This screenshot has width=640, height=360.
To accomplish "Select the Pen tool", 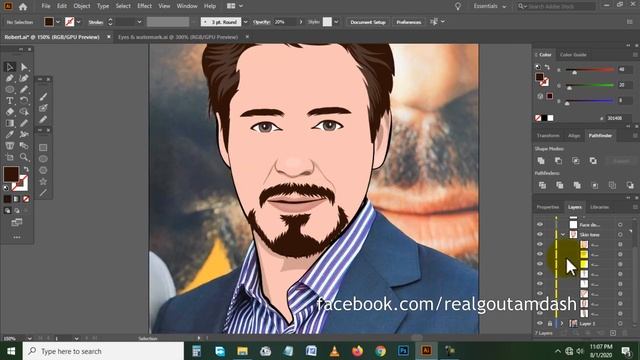I will (x=10, y=78).
